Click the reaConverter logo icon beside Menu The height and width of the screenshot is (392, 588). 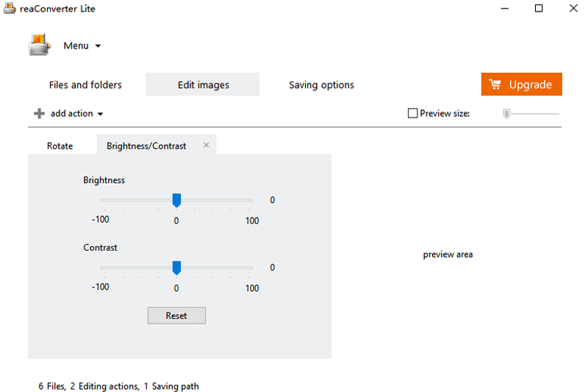pyautogui.click(x=40, y=46)
